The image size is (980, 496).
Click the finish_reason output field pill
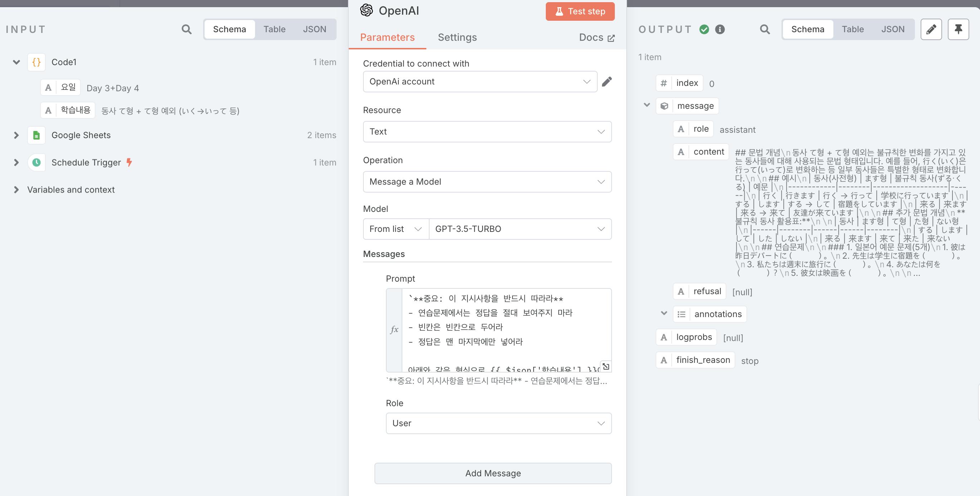click(x=695, y=360)
